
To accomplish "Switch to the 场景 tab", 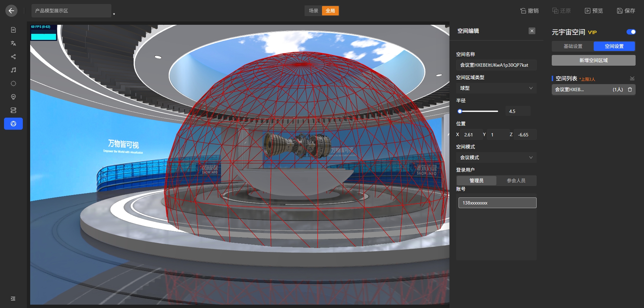I will pyautogui.click(x=313, y=11).
